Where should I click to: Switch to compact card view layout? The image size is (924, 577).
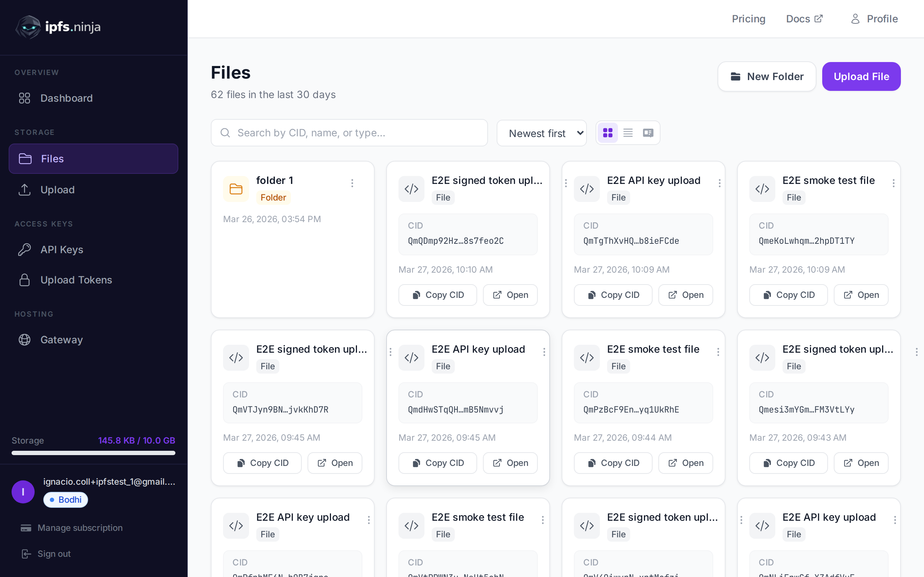click(x=648, y=132)
